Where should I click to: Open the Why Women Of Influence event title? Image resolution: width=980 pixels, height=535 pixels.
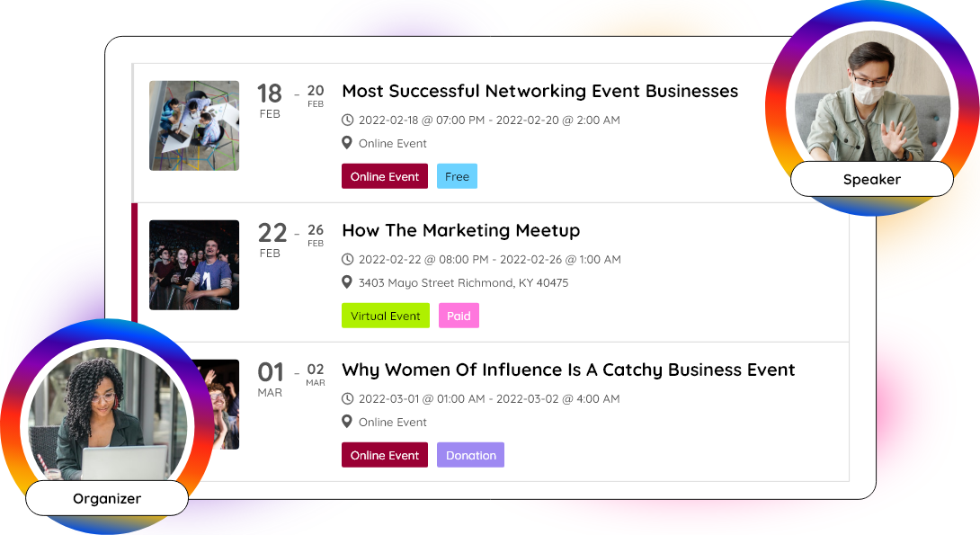point(567,370)
